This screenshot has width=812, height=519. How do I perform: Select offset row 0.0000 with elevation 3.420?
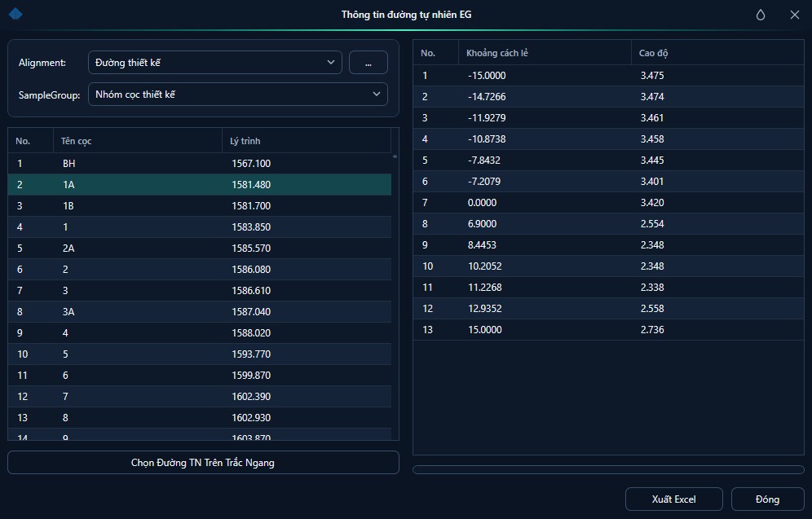608,203
